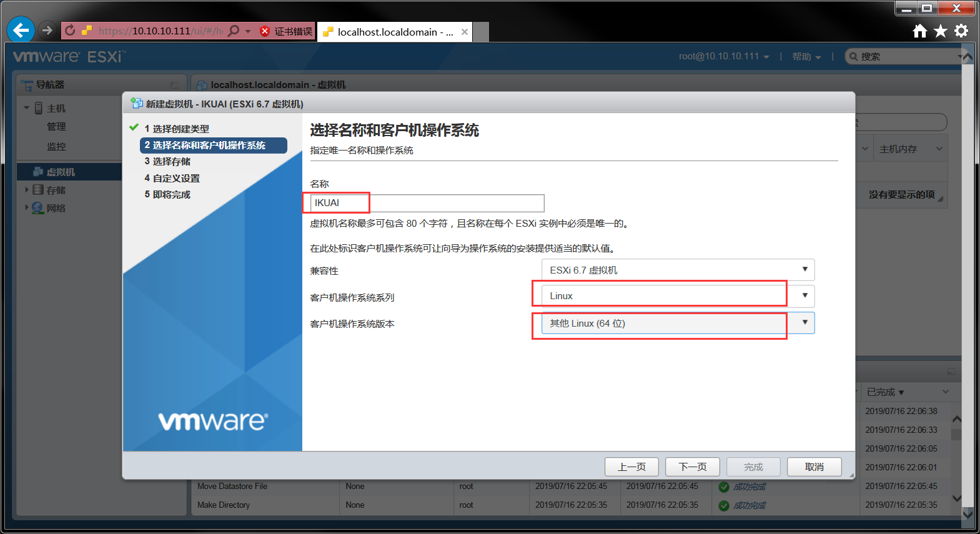This screenshot has height=534, width=980.
Task: Open the address bar history dropdown arrow
Action: 248,31
